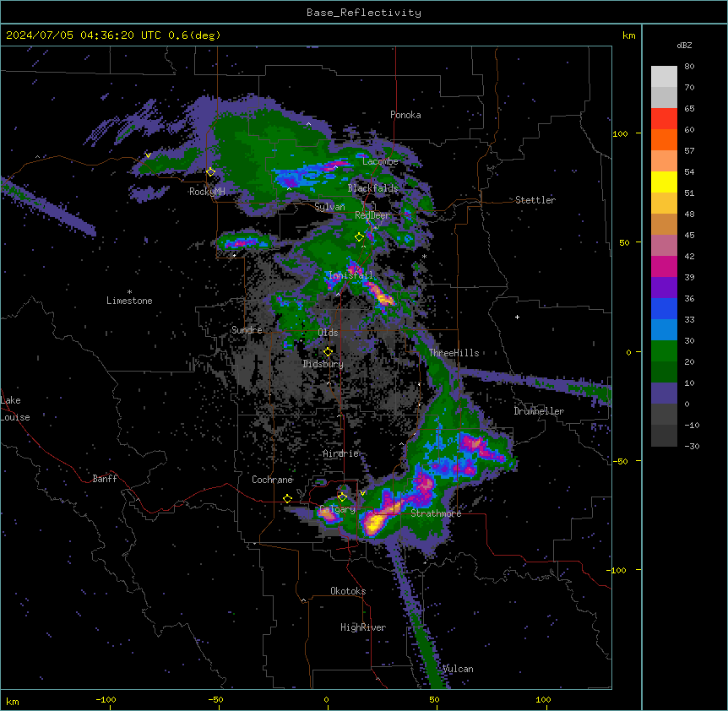The image size is (728, 711).
Task: Select the light gray 80 dBZ legend swatch
Action: coord(664,77)
